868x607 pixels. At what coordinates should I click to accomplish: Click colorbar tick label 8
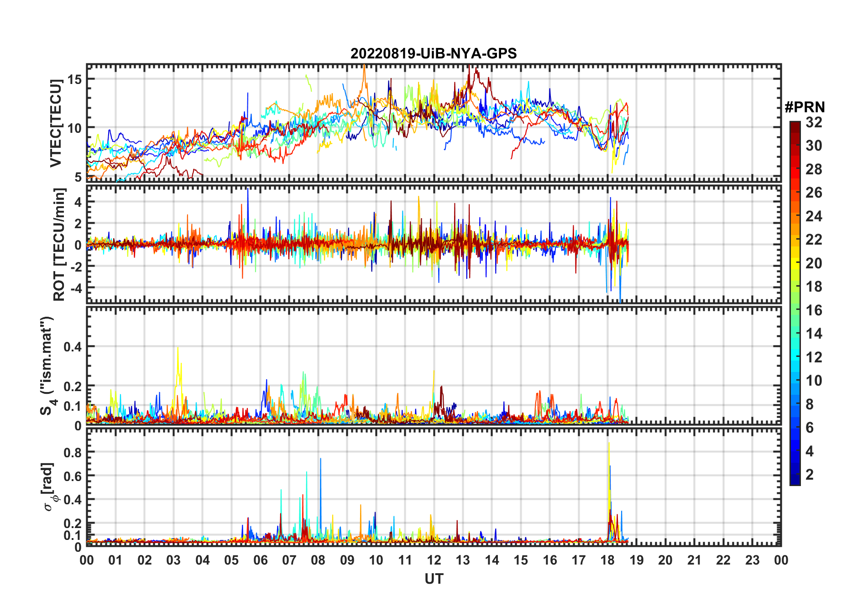click(x=810, y=404)
